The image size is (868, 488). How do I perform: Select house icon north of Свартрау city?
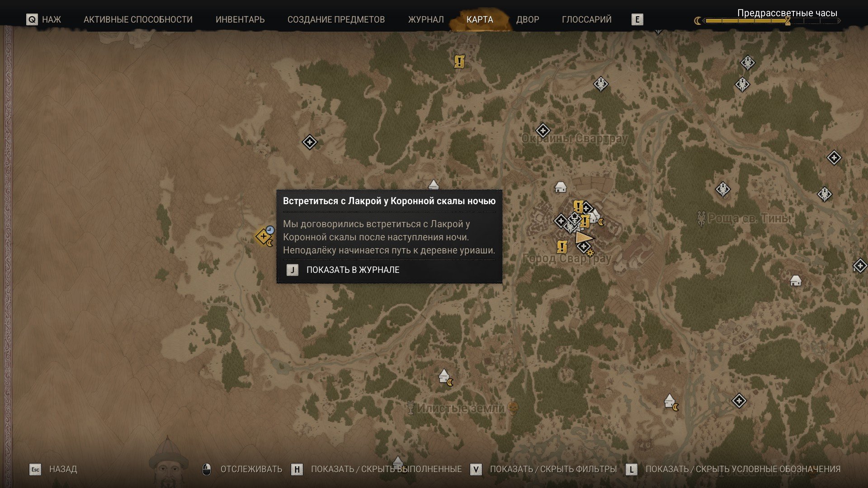pos(561,187)
